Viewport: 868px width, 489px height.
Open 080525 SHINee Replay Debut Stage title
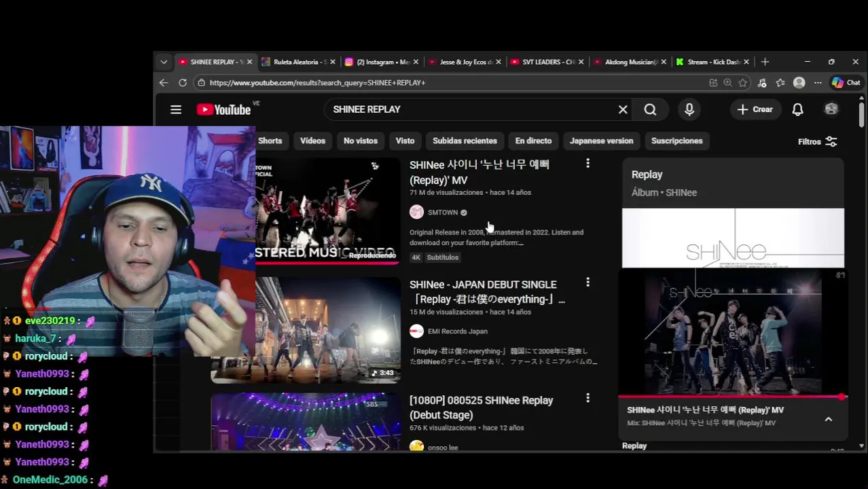point(482,407)
